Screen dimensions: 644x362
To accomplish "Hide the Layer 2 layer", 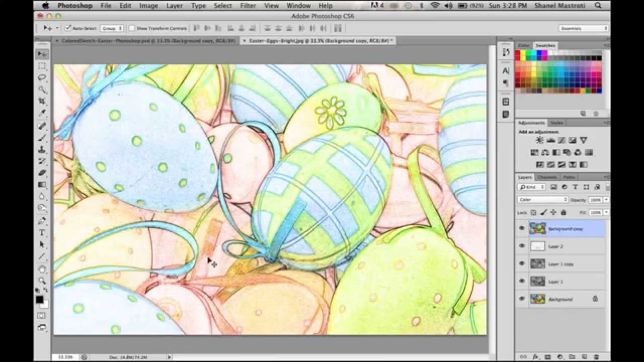I will pyautogui.click(x=522, y=246).
